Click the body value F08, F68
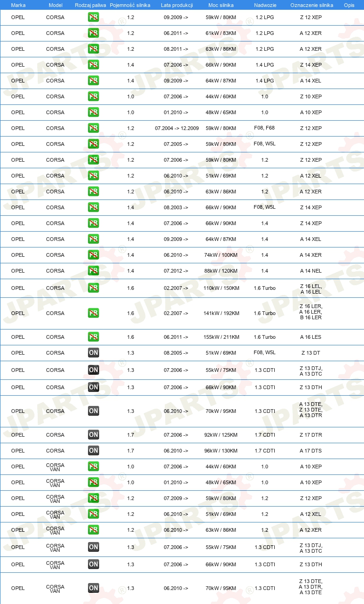364x604 pixels. point(264,127)
